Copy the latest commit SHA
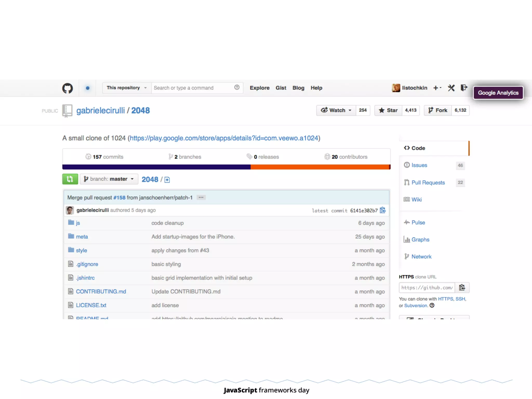This screenshot has width=532, height=399. click(383, 210)
